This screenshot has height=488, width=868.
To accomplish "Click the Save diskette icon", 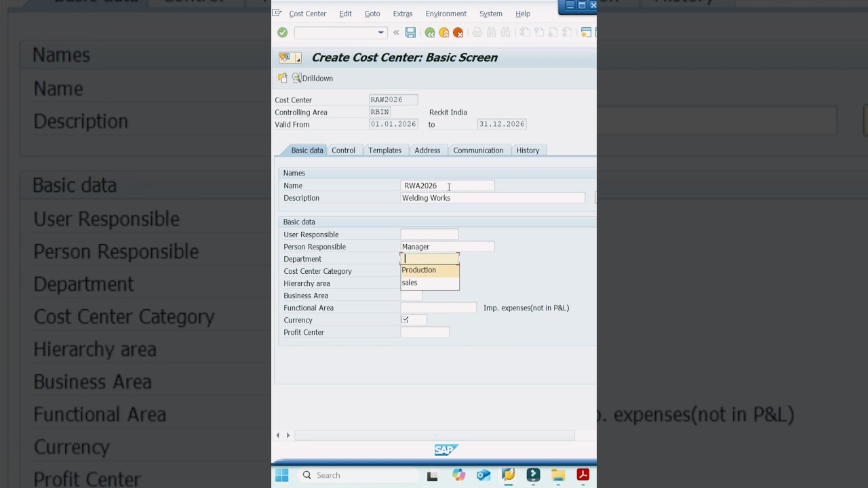I will 410,33.
